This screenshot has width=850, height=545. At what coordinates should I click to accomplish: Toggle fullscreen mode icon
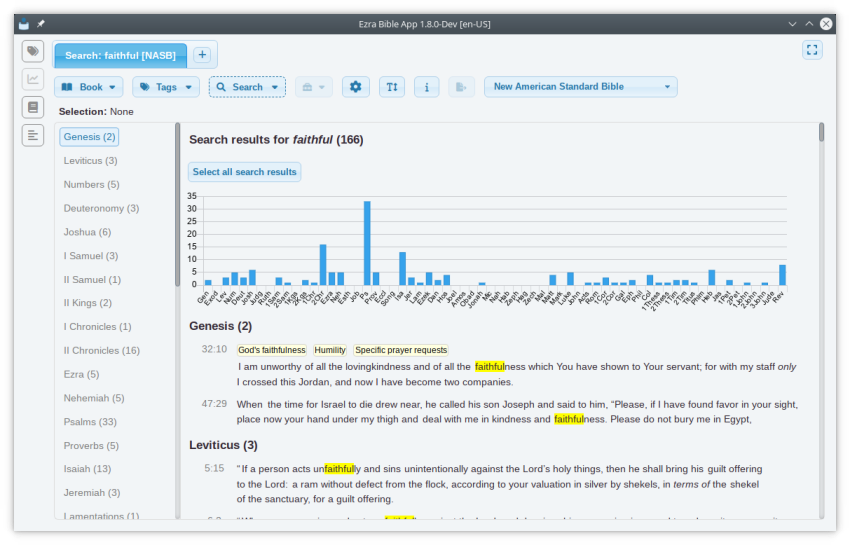click(x=812, y=50)
